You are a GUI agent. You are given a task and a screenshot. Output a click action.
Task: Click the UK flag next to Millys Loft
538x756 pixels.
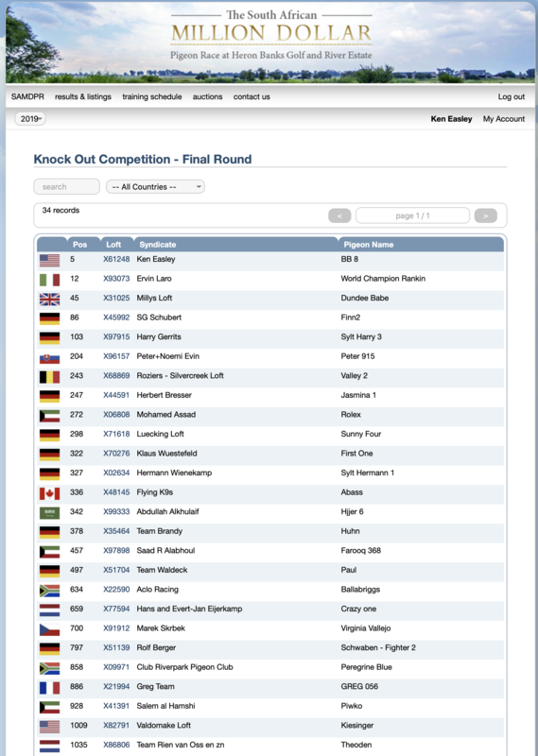(50, 300)
